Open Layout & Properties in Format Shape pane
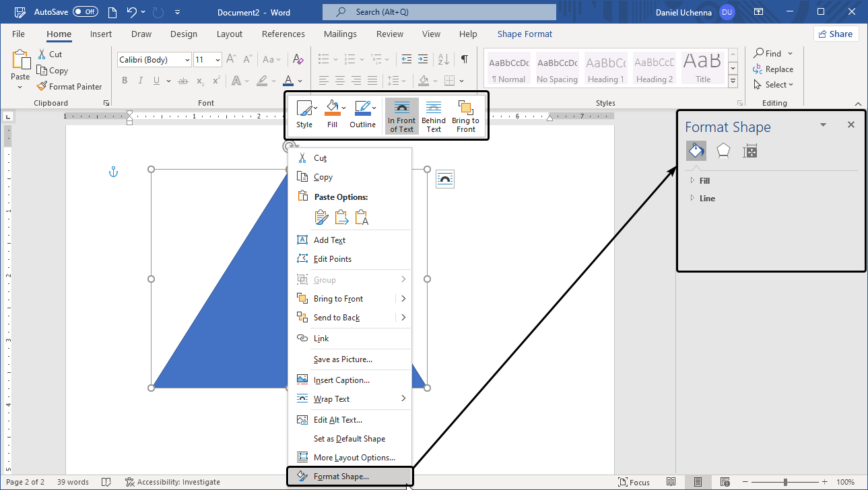The width and height of the screenshot is (868, 490). click(749, 150)
